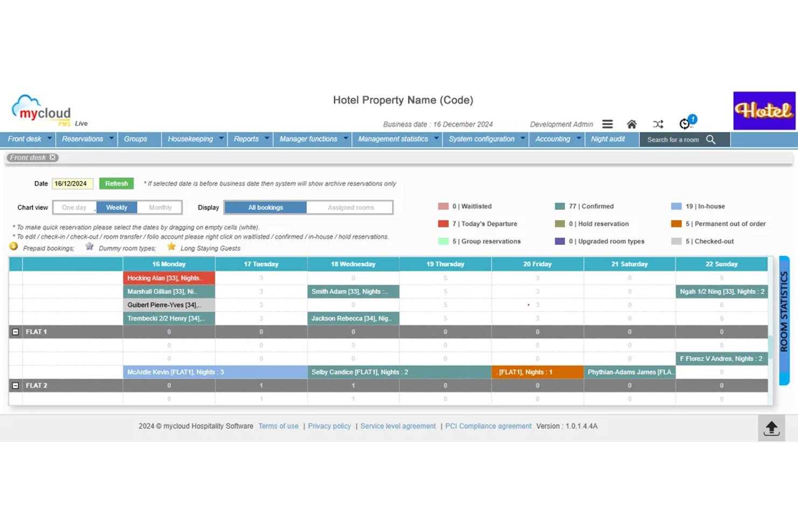Open the Terms of use link
The image size is (798, 532).
[278, 426]
